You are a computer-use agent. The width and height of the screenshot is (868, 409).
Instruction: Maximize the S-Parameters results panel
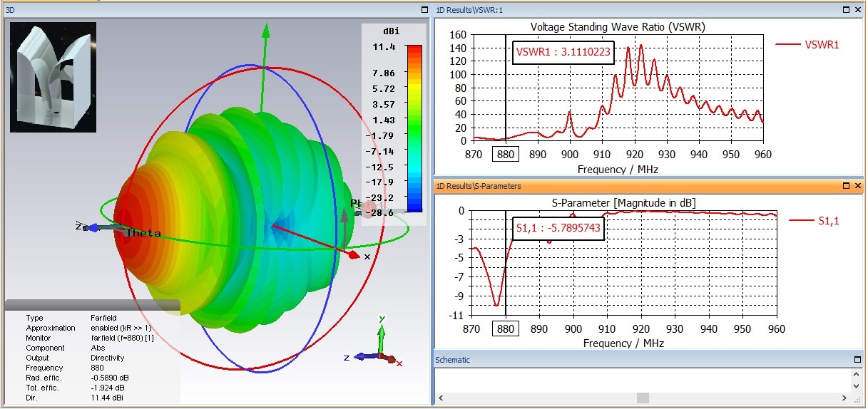[x=847, y=186]
